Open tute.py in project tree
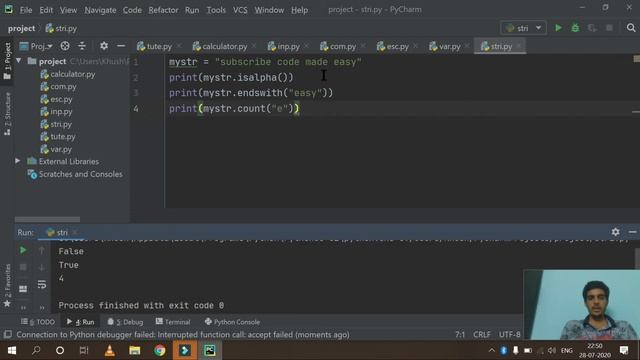The width and height of the screenshot is (640, 360). 58,137
